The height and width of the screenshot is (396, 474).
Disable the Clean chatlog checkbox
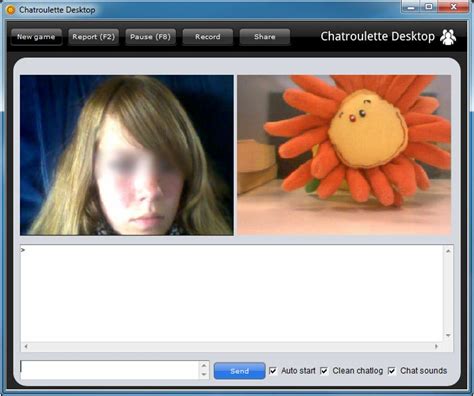point(324,371)
